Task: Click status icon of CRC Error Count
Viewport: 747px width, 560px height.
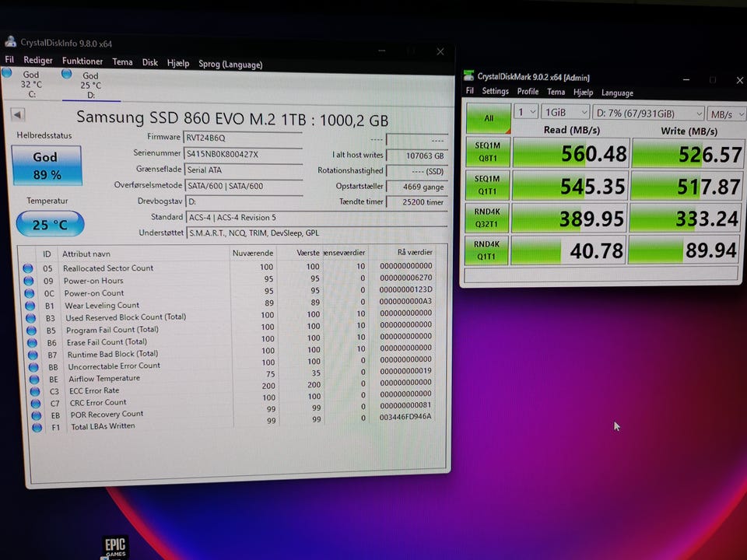Action: 35,404
